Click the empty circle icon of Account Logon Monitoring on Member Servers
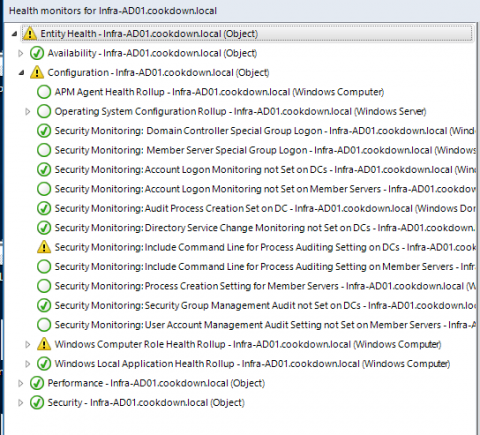The width and height of the screenshot is (480, 435). click(x=44, y=189)
